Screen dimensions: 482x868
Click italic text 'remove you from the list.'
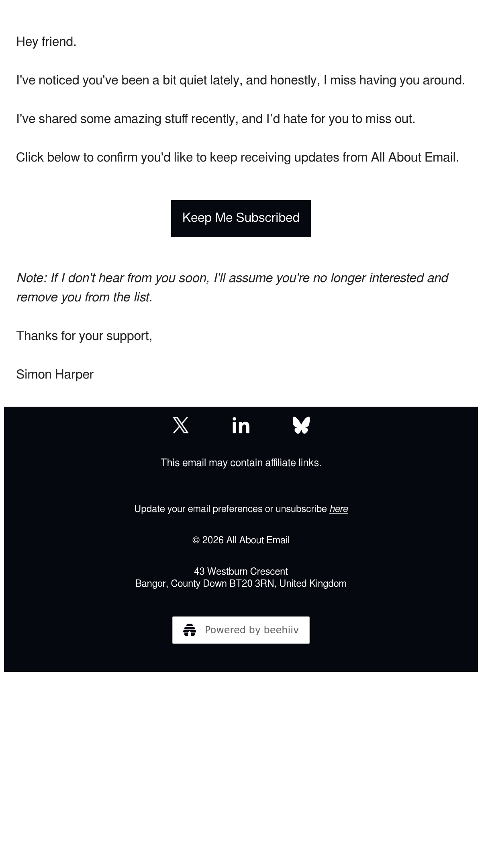tap(84, 297)
